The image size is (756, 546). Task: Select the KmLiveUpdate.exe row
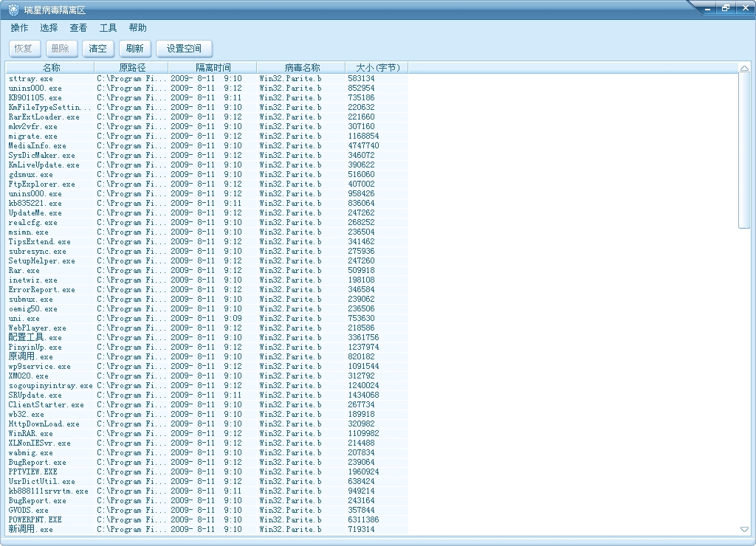[x=207, y=165]
